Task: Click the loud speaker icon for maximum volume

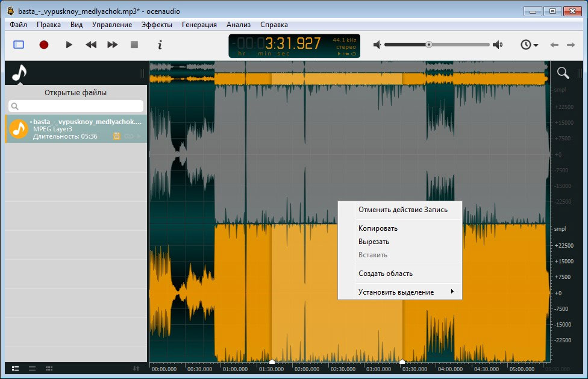Action: pyautogui.click(x=498, y=45)
